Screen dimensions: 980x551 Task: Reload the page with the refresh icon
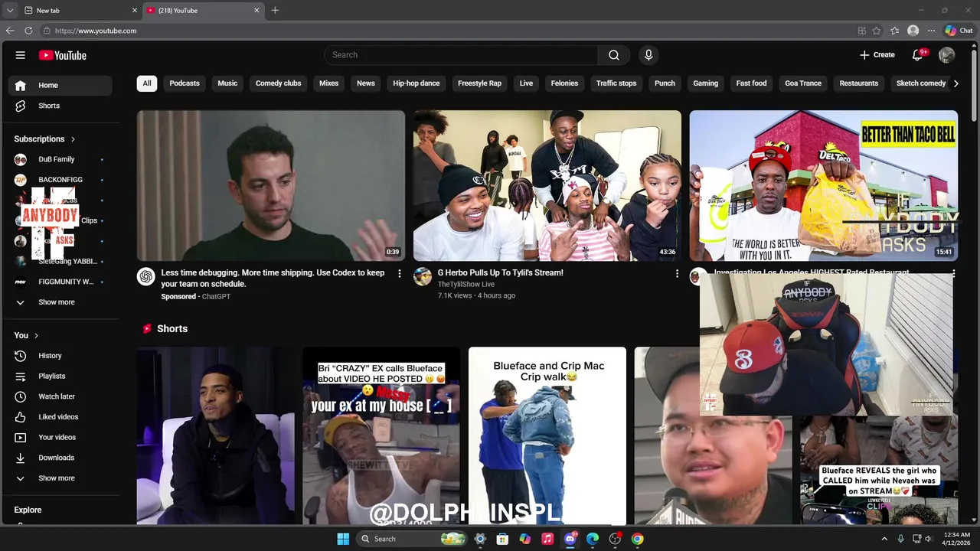(28, 31)
